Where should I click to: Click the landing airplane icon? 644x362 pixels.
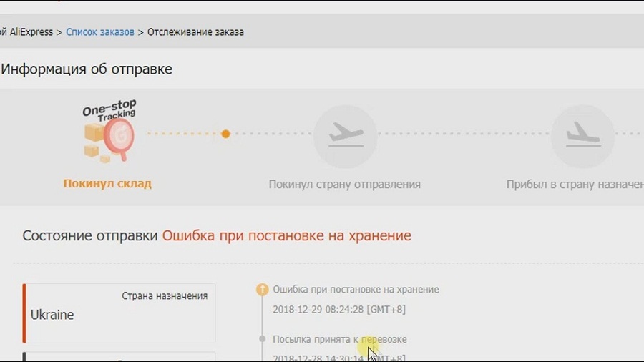[582, 136]
